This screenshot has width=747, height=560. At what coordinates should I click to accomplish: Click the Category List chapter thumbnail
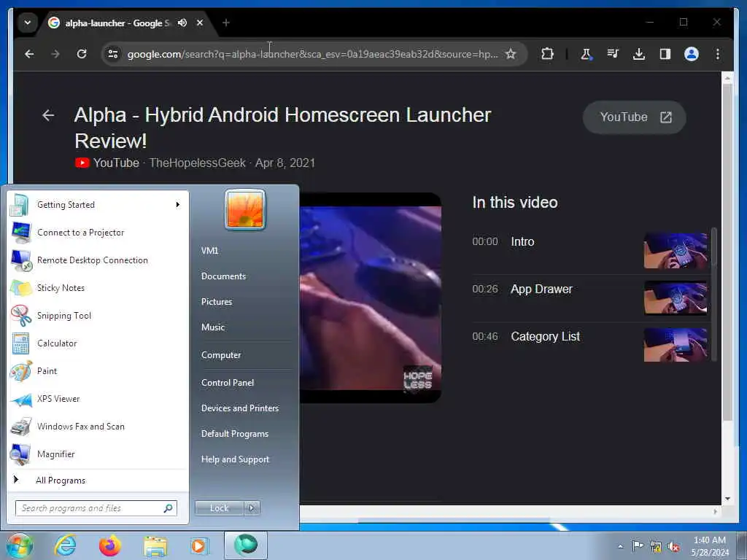click(676, 345)
